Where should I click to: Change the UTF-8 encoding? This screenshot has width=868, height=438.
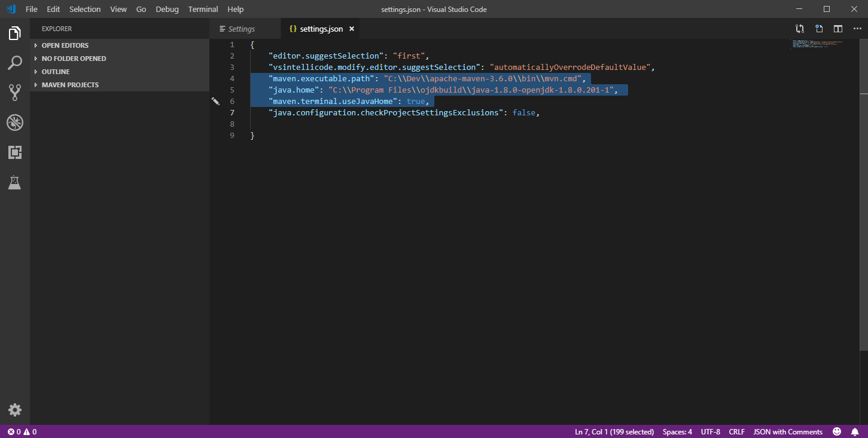[x=711, y=432]
